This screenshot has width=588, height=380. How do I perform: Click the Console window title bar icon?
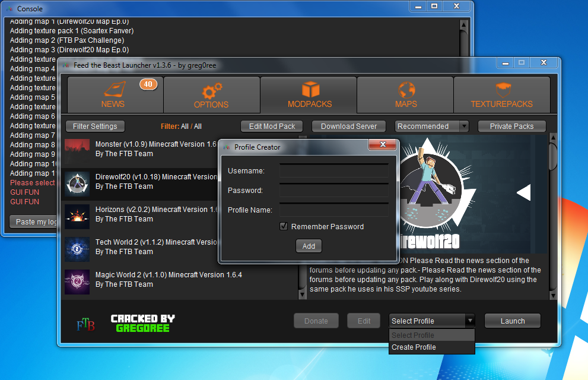tap(9, 9)
